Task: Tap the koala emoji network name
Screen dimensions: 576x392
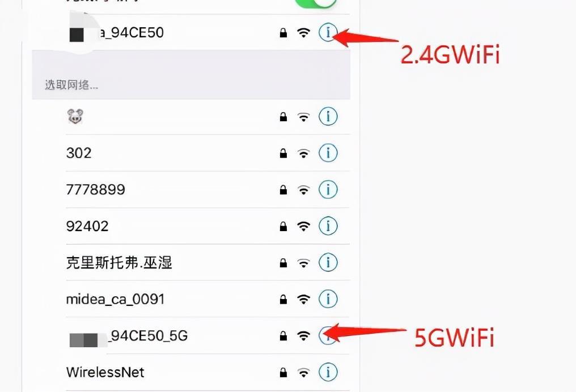Action: coord(75,116)
